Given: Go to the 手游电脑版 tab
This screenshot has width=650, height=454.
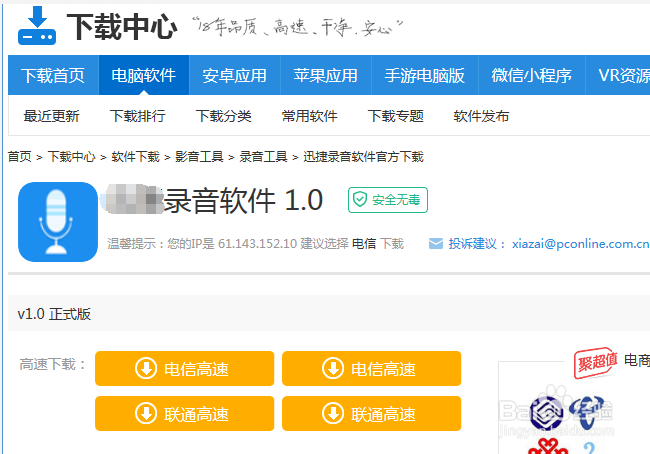Looking at the screenshot, I should pos(425,75).
